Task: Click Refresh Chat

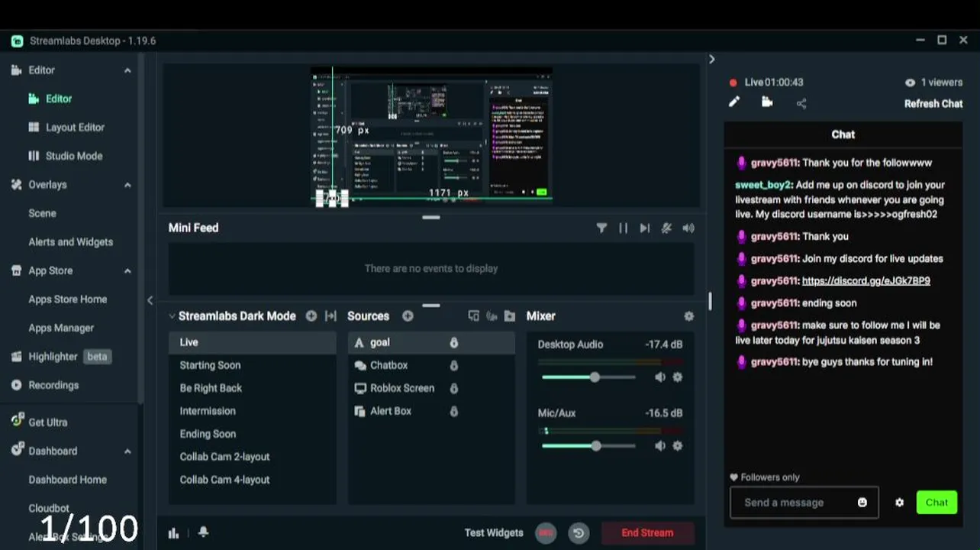Action: (x=933, y=104)
